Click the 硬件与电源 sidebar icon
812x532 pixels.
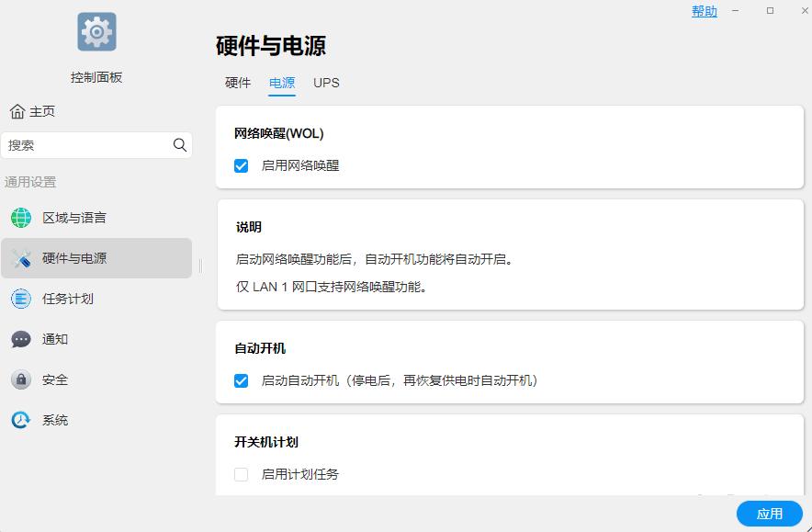[x=20, y=258]
